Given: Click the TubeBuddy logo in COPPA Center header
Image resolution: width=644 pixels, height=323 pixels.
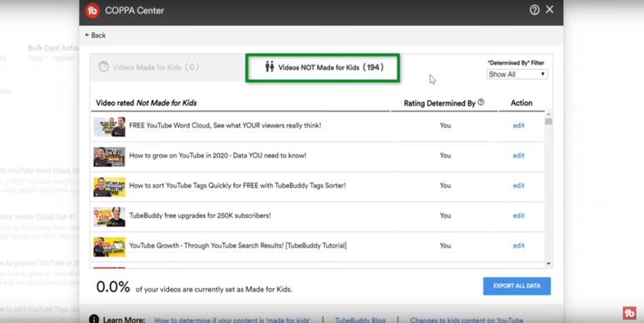Looking at the screenshot, I should click(x=92, y=11).
